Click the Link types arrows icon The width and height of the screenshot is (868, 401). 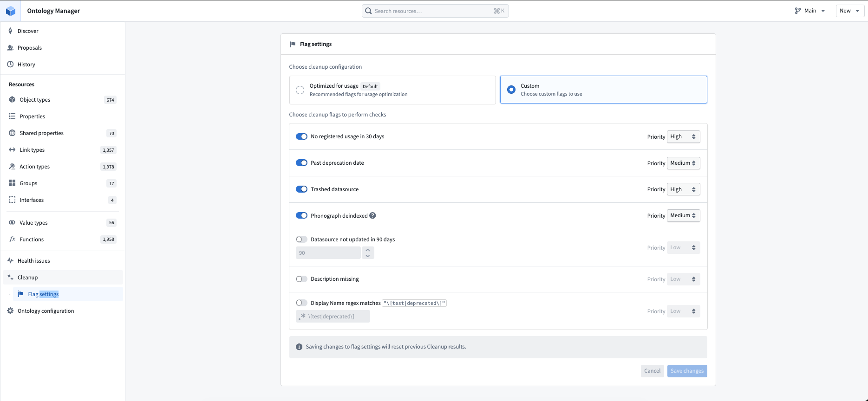click(x=12, y=150)
